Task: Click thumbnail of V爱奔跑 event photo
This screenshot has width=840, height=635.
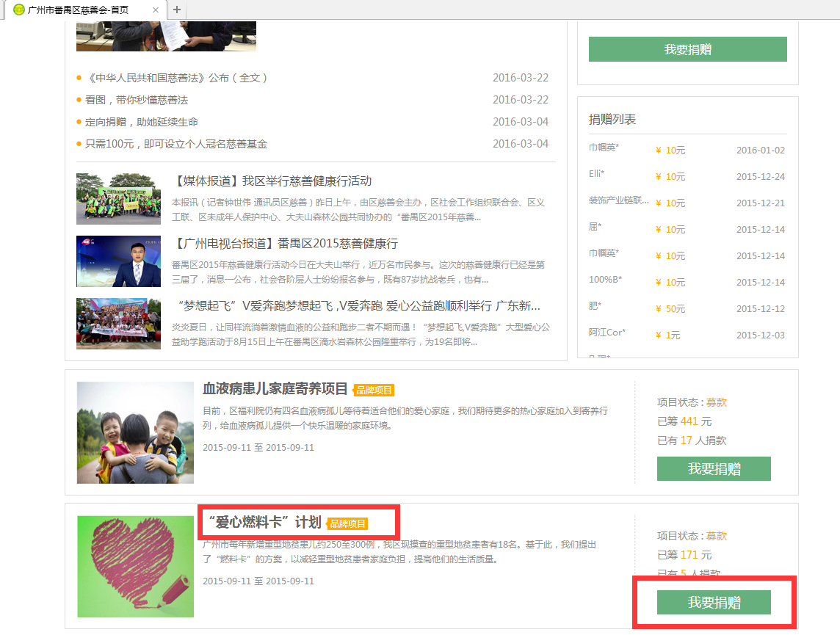Action: point(118,324)
